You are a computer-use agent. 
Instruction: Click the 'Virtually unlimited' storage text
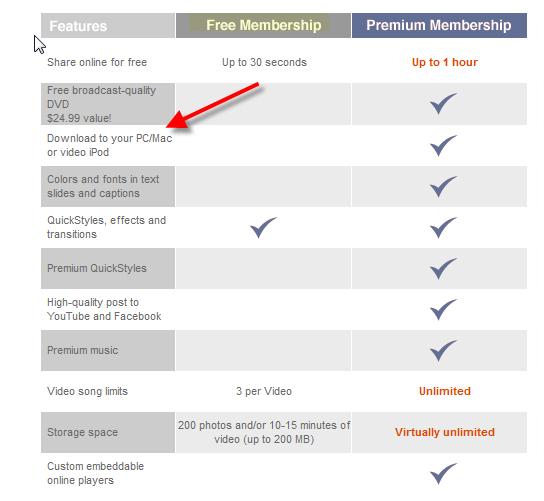click(x=445, y=432)
